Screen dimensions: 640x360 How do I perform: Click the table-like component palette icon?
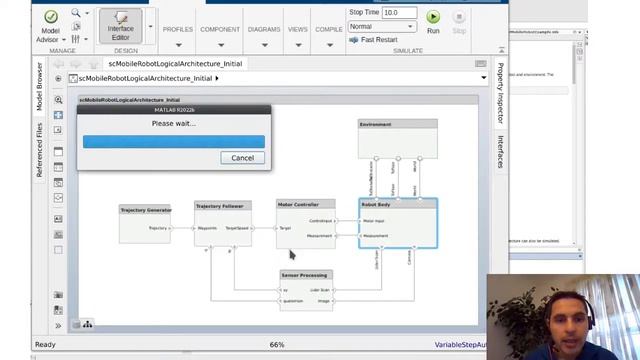point(58,167)
